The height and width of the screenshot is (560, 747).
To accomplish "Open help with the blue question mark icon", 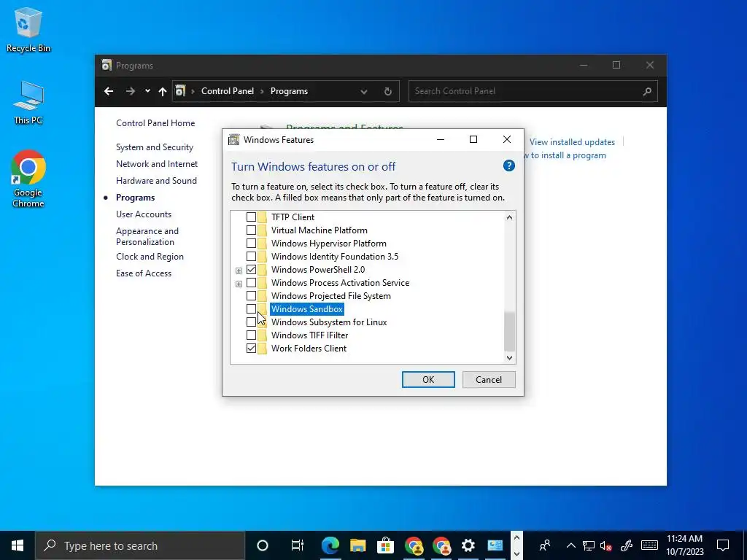I will click(508, 166).
